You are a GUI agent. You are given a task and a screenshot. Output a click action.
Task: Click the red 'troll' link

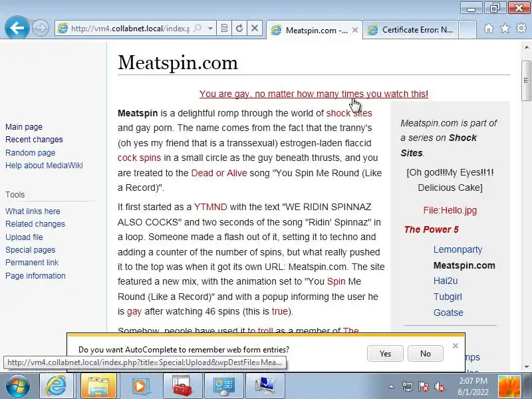(265, 331)
